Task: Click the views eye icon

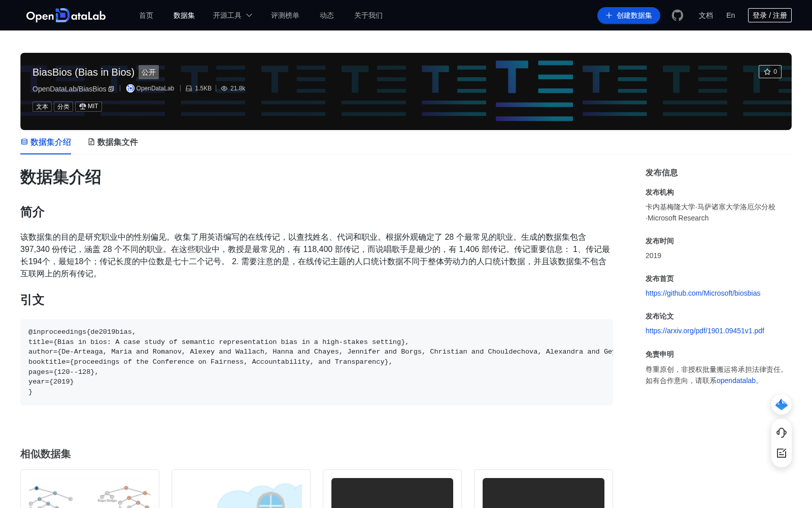Action: click(x=224, y=88)
